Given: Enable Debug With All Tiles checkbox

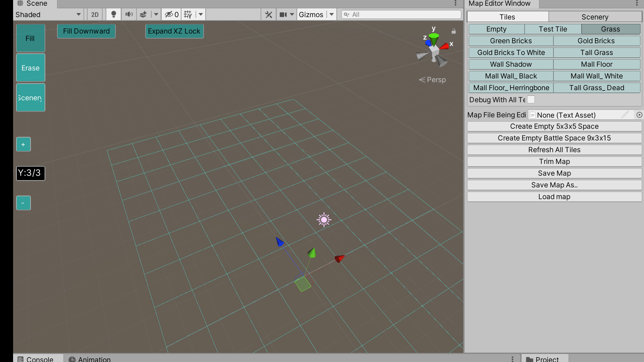Looking at the screenshot, I should [x=531, y=100].
